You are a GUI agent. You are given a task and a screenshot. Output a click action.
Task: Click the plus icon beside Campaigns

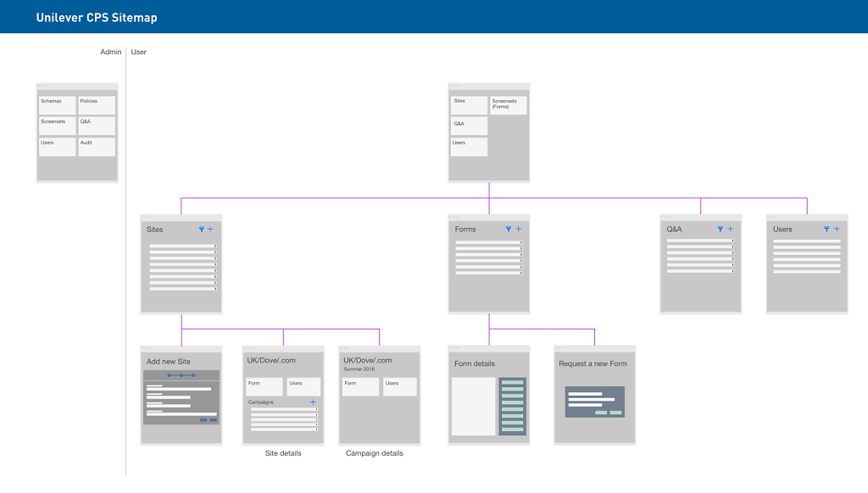314,402
